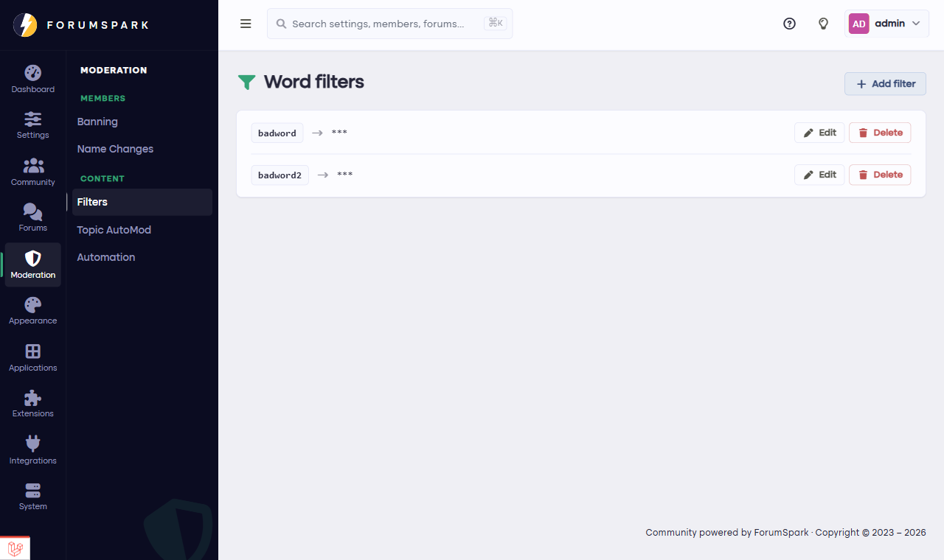
Task: Go to the Community section
Action: tap(33, 172)
